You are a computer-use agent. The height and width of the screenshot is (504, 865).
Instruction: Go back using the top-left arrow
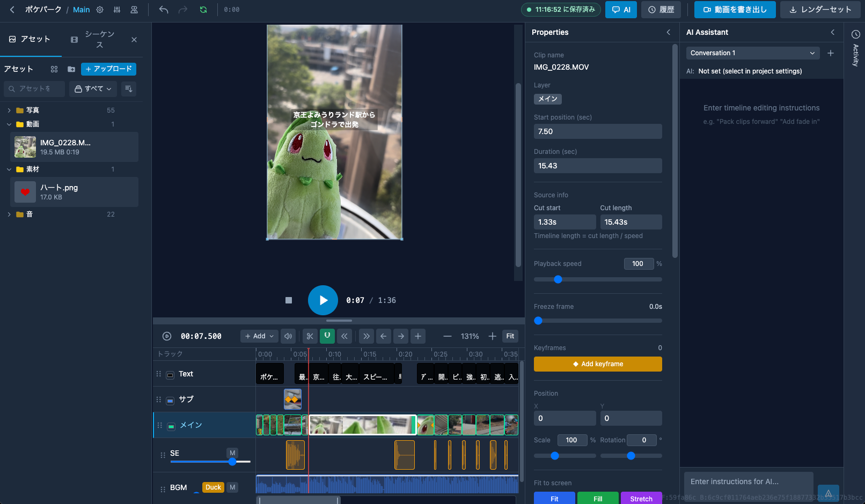[12, 10]
